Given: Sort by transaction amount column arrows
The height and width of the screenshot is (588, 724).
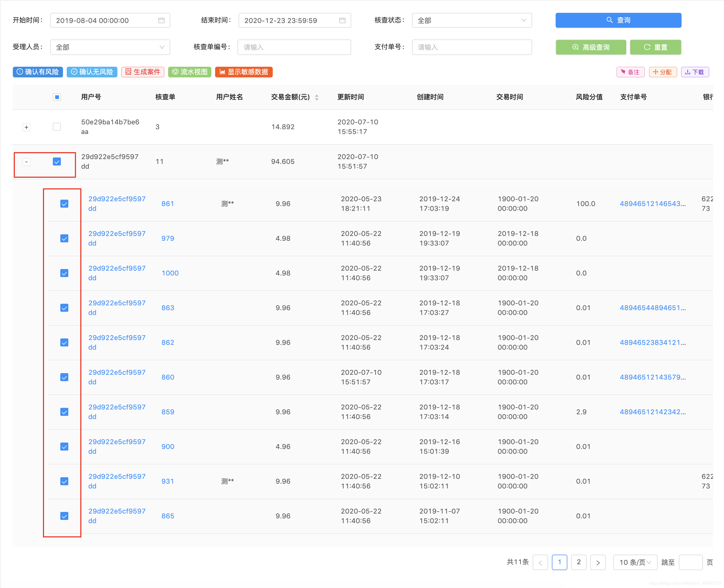Looking at the screenshot, I should pos(316,97).
